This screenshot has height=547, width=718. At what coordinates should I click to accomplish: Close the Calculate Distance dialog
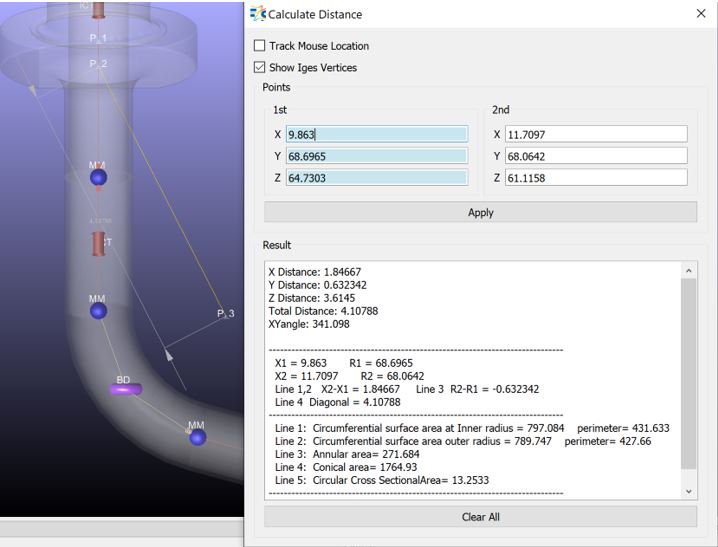click(x=700, y=14)
